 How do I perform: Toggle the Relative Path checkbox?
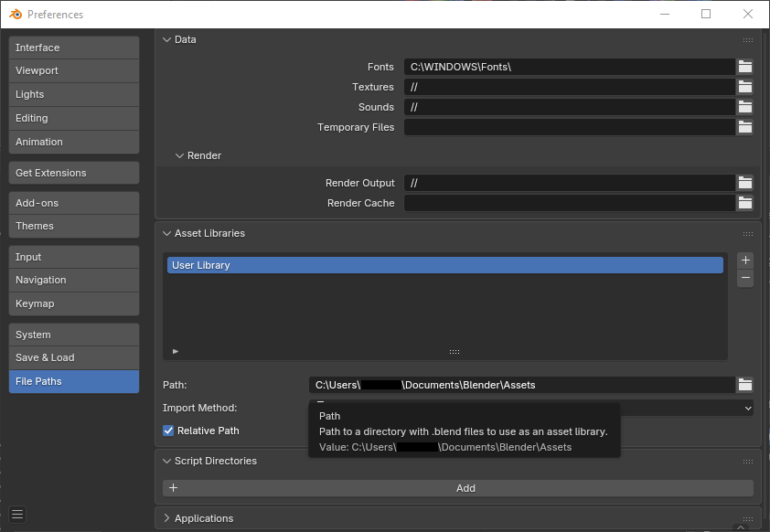pyautogui.click(x=168, y=431)
